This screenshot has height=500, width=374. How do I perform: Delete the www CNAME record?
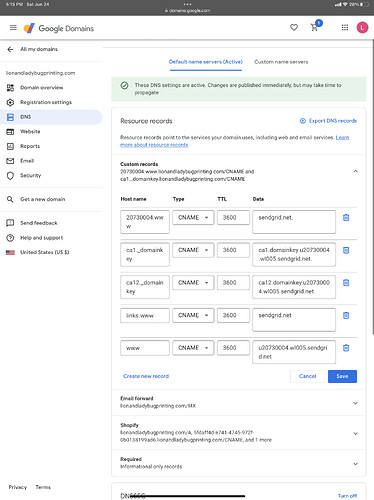(x=346, y=348)
